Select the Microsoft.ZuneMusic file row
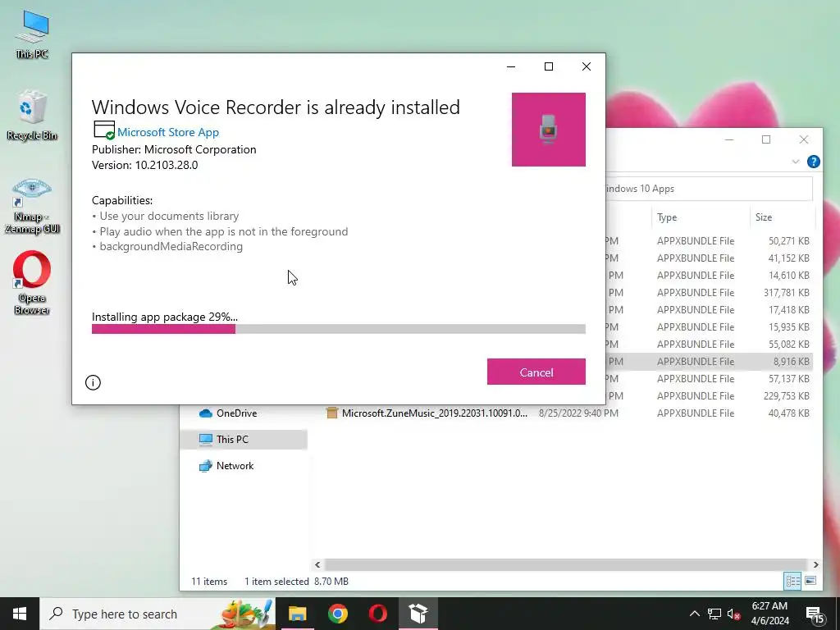 coord(568,413)
